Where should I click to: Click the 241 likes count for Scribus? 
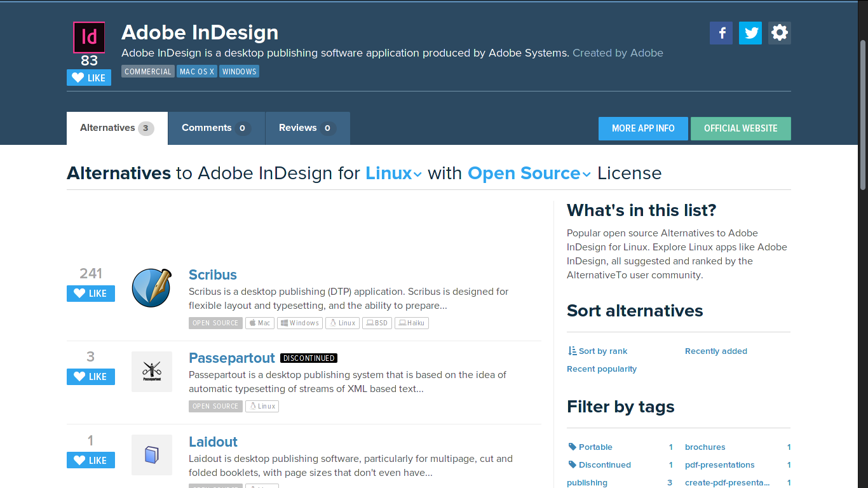coord(91,273)
